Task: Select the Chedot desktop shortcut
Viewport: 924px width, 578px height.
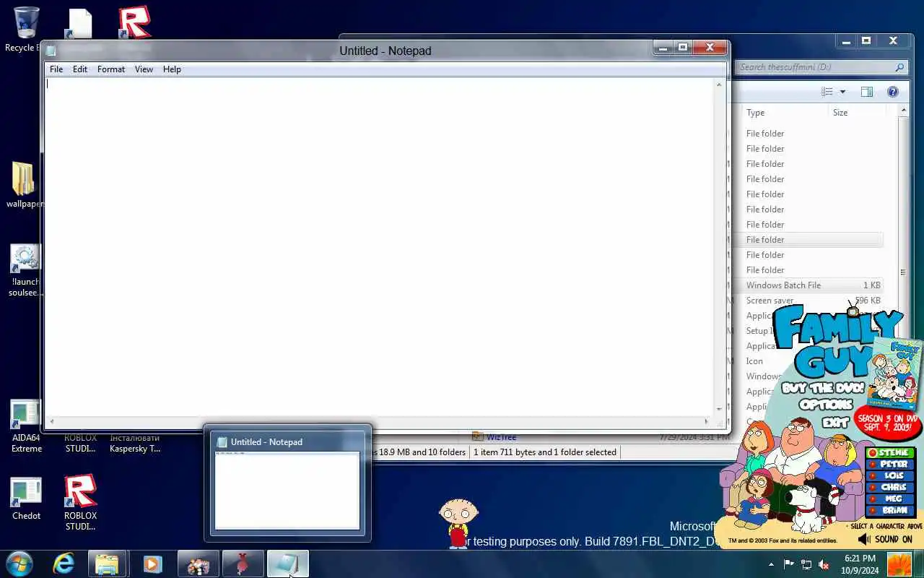Action: coord(26,492)
